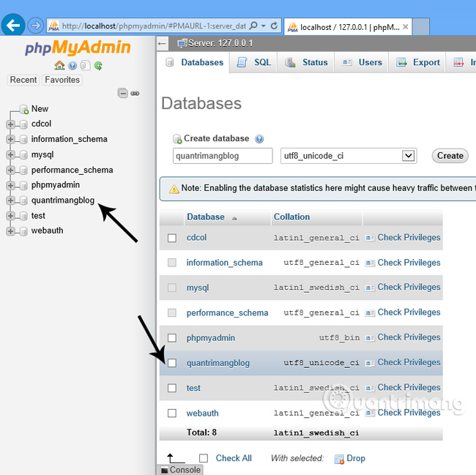Click the browser back arrow button
The width and height of the screenshot is (476, 475).
13,25
